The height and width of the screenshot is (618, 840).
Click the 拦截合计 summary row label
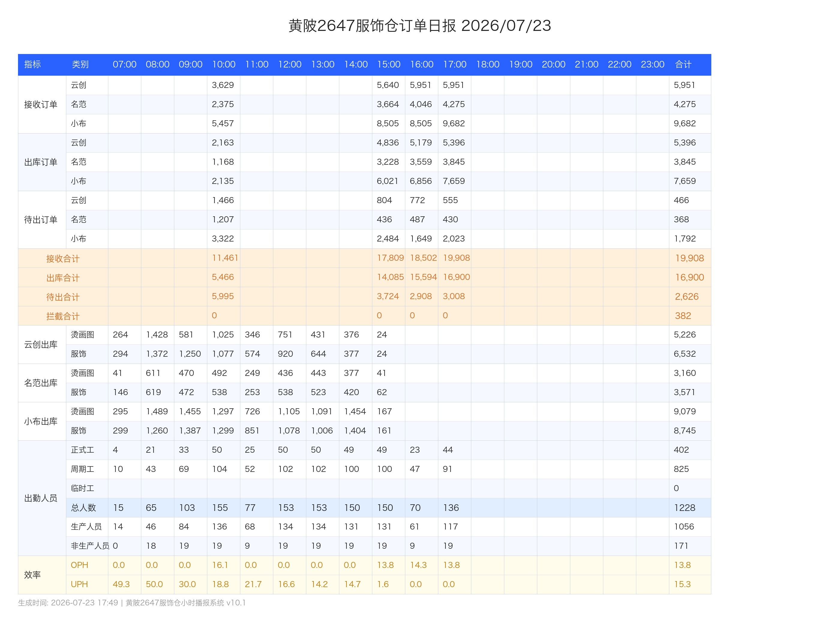coord(63,316)
